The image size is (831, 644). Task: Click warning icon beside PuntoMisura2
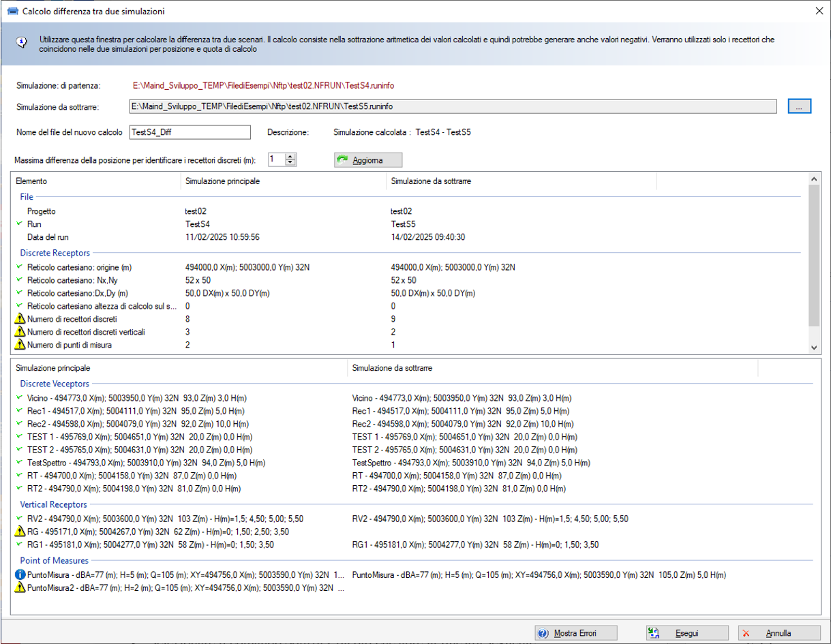(20, 587)
